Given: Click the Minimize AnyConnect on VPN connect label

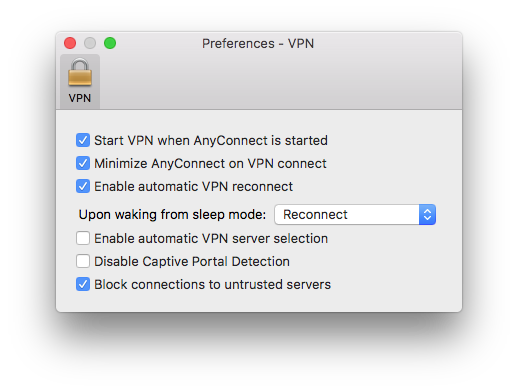Looking at the screenshot, I should pyautogui.click(x=210, y=163).
